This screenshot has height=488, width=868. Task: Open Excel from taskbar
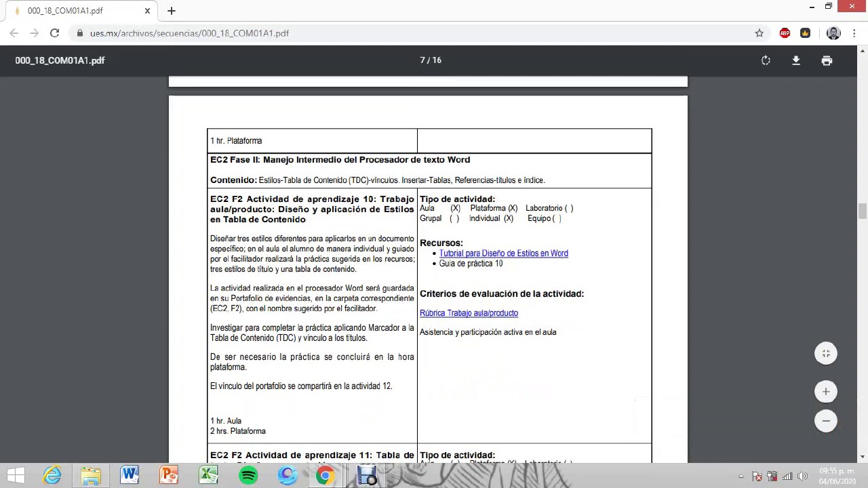(x=208, y=476)
